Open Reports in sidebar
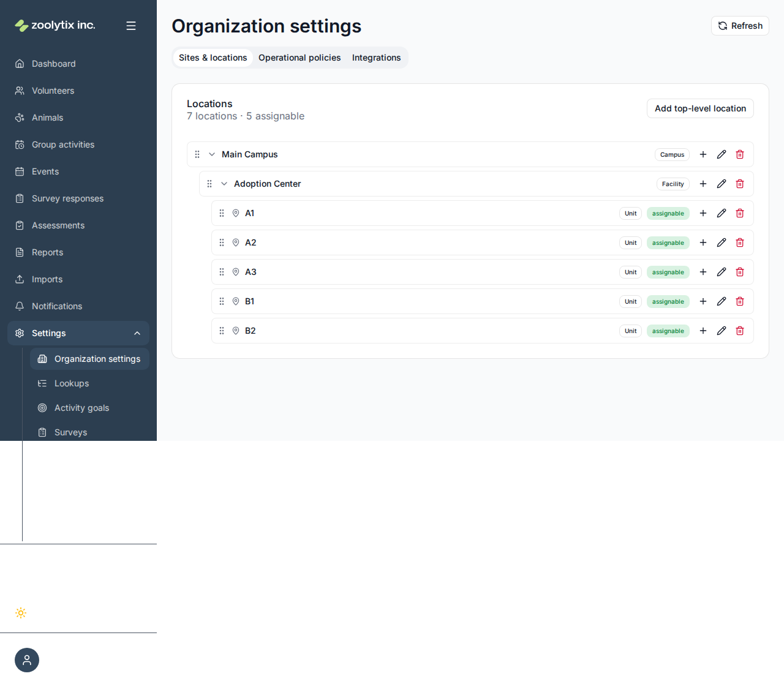The width and height of the screenshot is (784, 687). [x=78, y=252]
